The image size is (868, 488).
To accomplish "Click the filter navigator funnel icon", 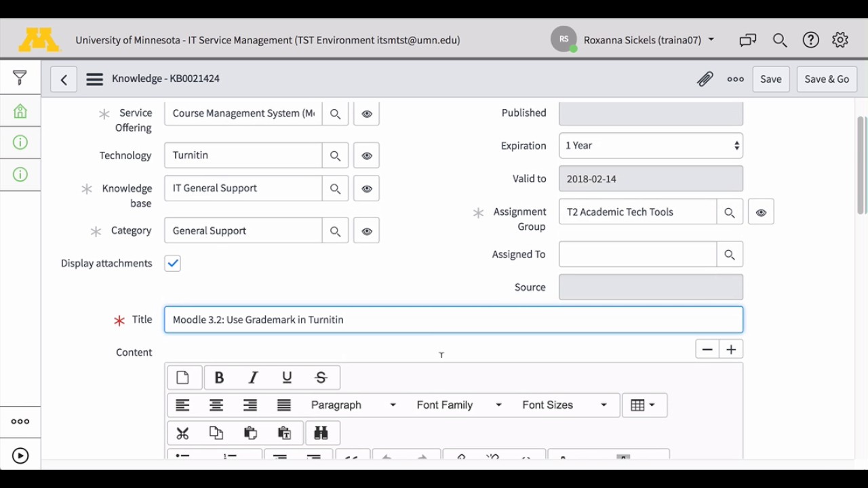I will 20,78.
